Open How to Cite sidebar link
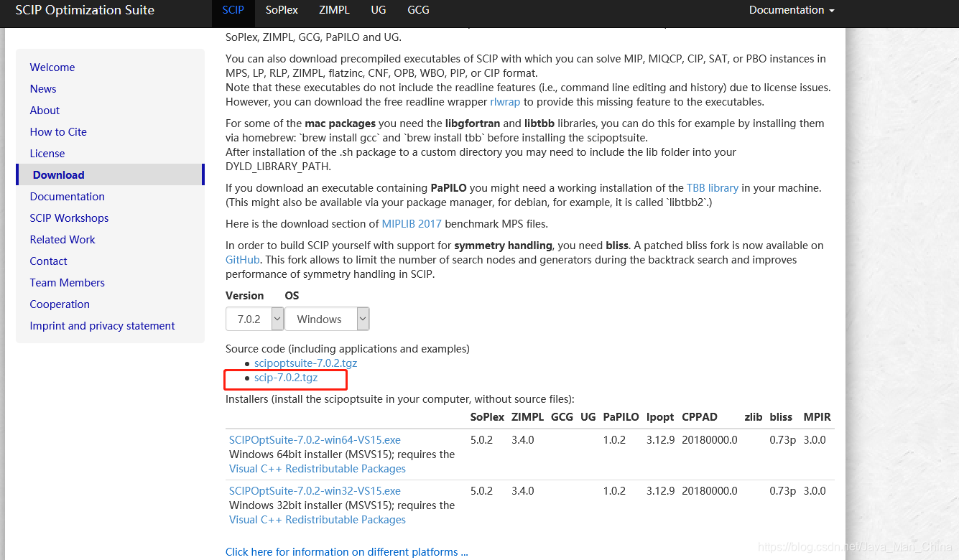959x560 pixels. [58, 132]
